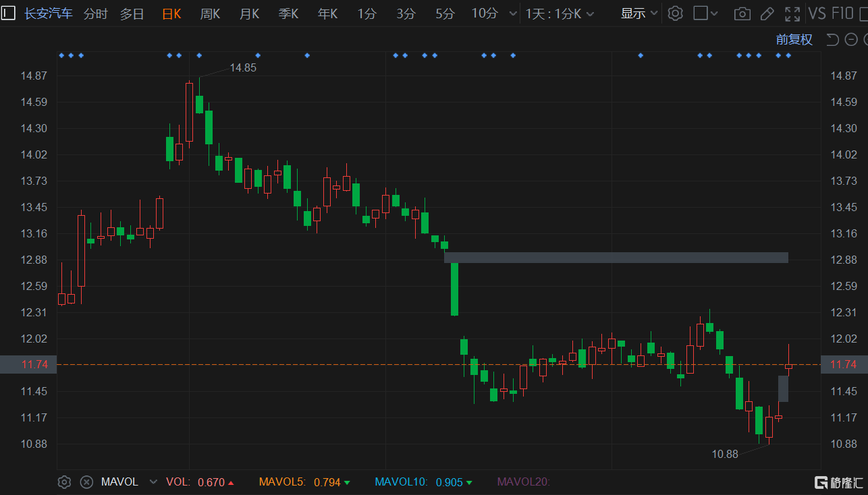This screenshot has width=868, height=495.
Task: Switch to 多日 multi-day view
Action: 132,13
